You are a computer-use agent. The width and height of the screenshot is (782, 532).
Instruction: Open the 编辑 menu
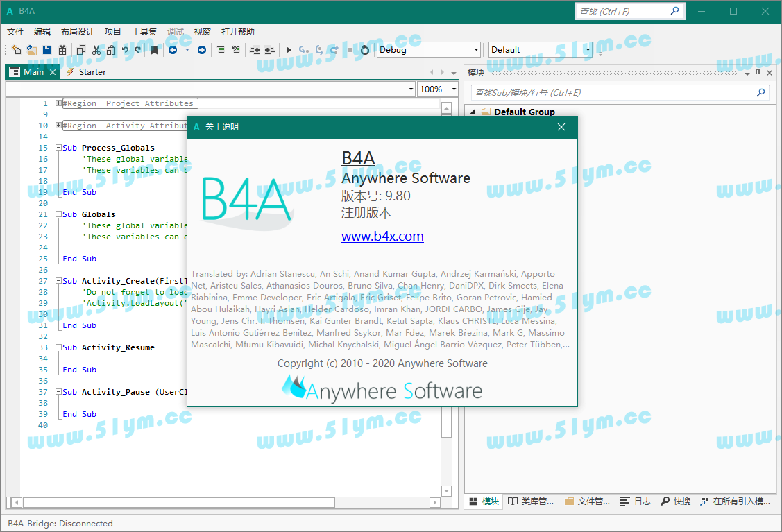coord(42,31)
